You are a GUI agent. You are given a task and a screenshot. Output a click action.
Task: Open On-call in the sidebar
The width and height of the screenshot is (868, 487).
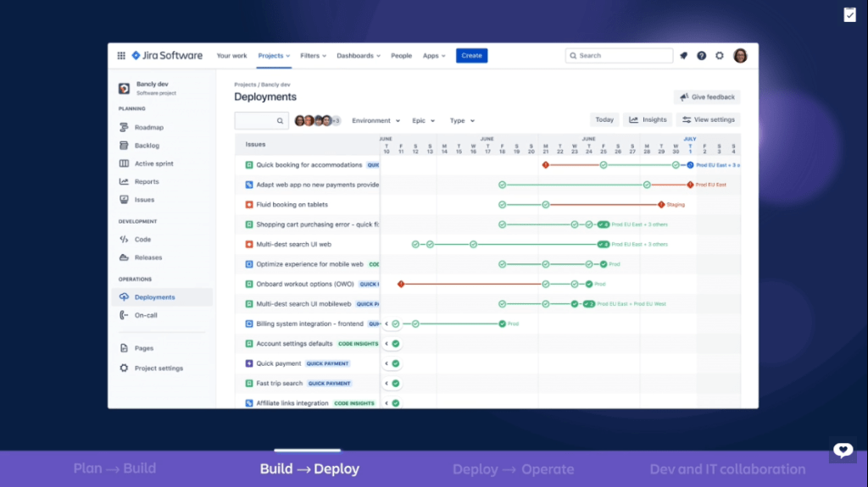[x=146, y=315]
